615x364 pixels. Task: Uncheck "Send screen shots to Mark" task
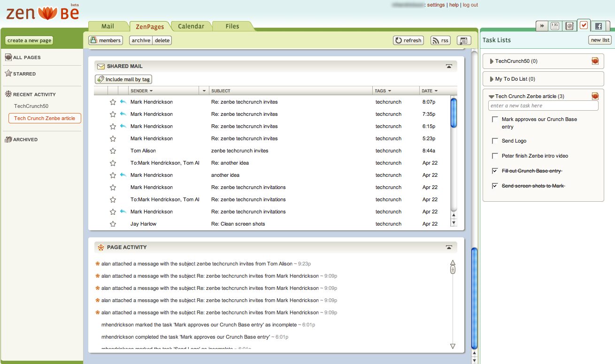pyautogui.click(x=495, y=186)
